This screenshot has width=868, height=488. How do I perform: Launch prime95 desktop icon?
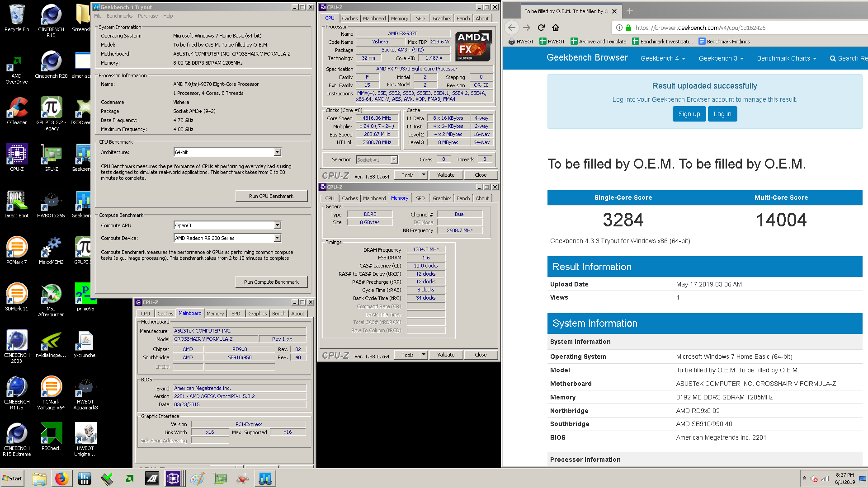[85, 297]
